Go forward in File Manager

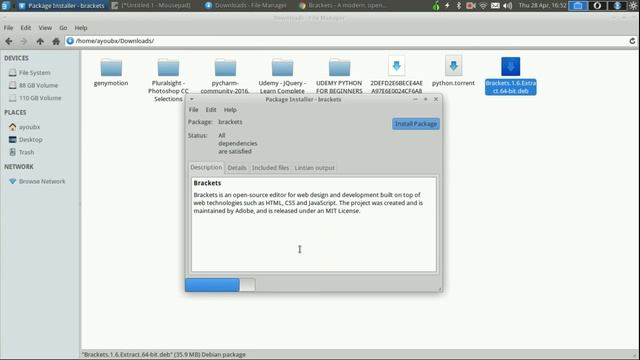pyautogui.click(x=24, y=41)
